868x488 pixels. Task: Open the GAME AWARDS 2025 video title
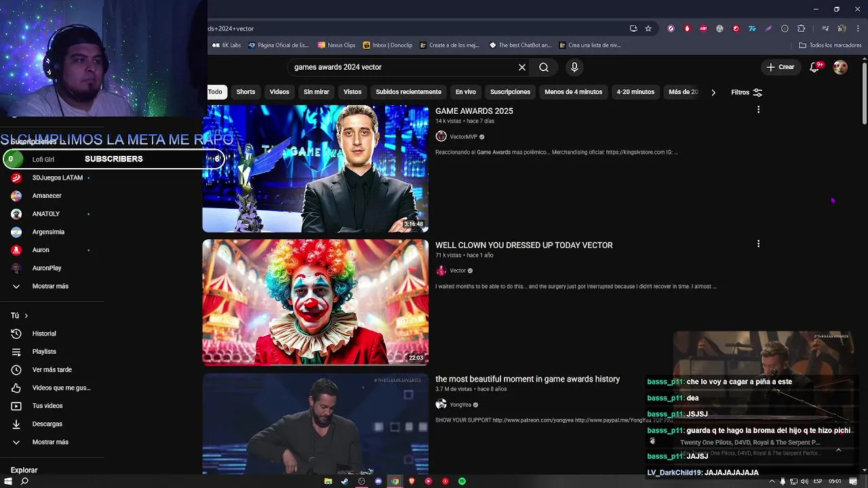coord(474,111)
